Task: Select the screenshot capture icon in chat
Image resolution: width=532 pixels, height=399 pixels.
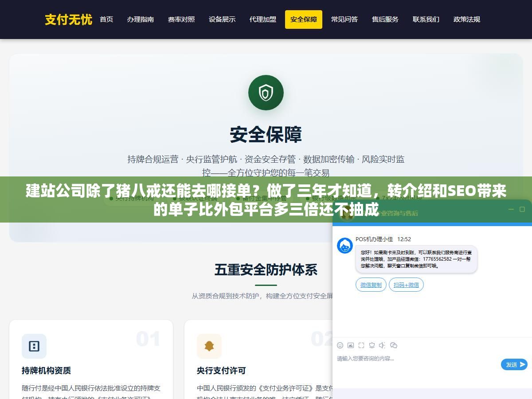Action: pos(361,345)
